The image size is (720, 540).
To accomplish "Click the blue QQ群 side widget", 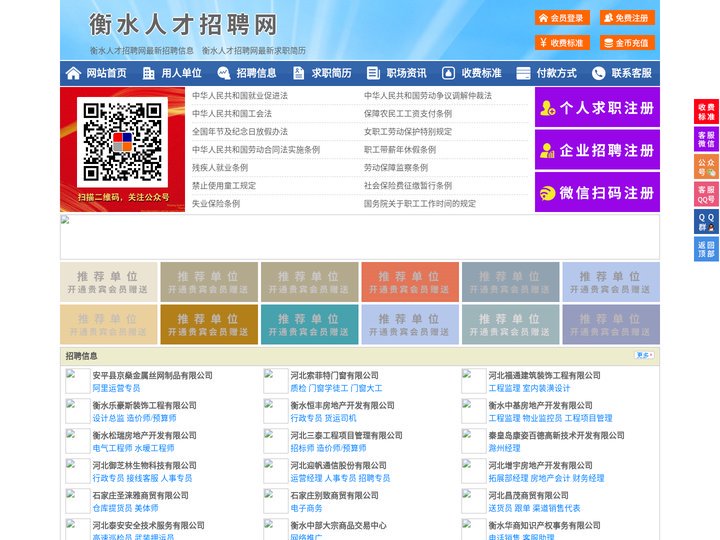I will tap(706, 222).
